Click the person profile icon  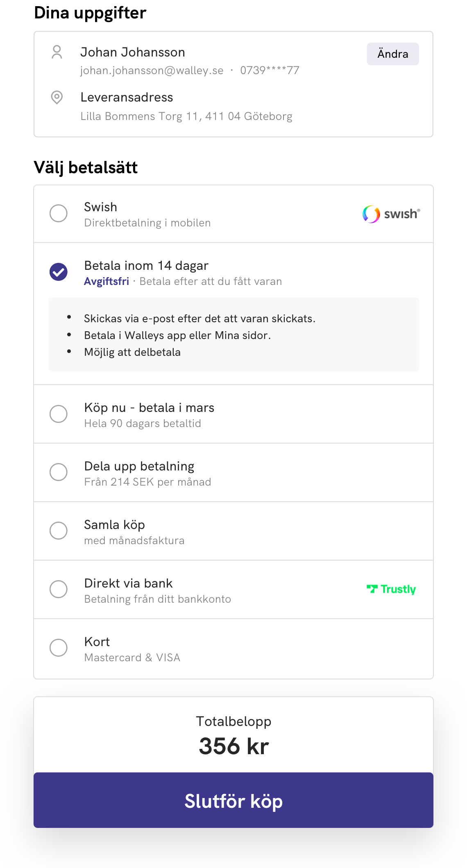pyautogui.click(x=57, y=52)
